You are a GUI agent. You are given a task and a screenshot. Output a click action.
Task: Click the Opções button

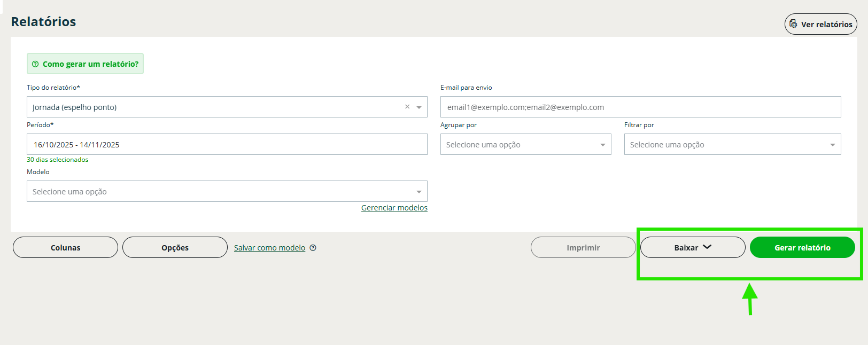click(x=175, y=248)
